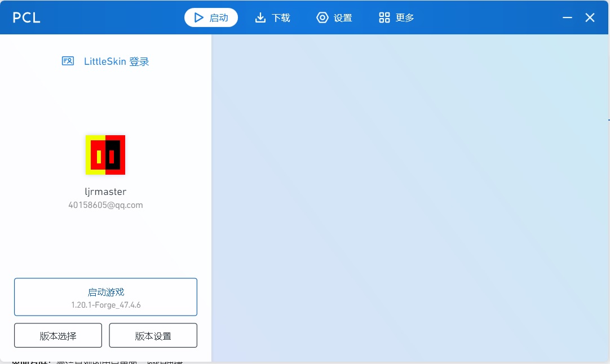Select the username ljrmaster
610x364 pixels.
tap(105, 192)
